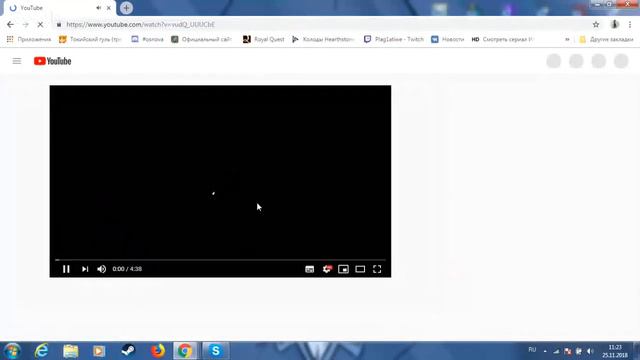
Task: Open the Колоды Hearthstone bookmark
Action: (323, 39)
